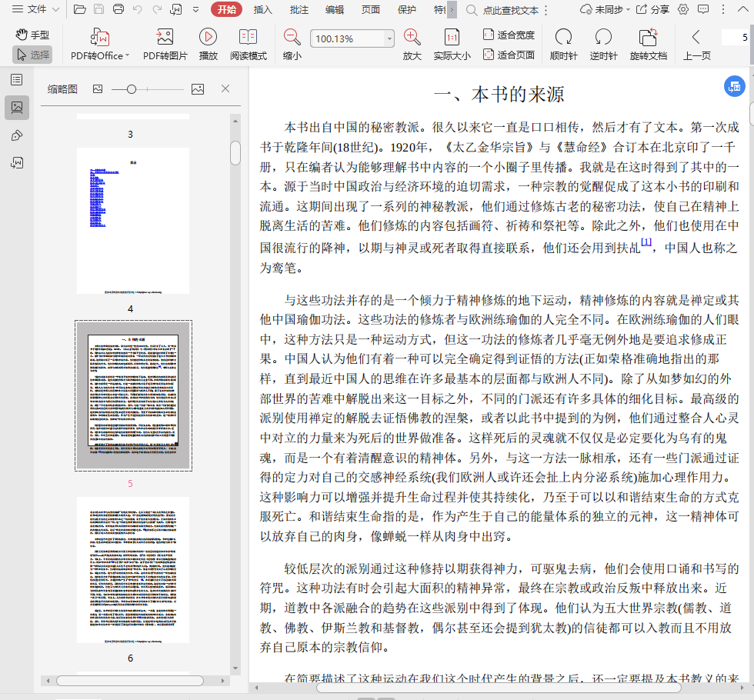Screen dimensions: 754x700
Task: Click the thumbnail size slider handle
Action: [132, 89]
